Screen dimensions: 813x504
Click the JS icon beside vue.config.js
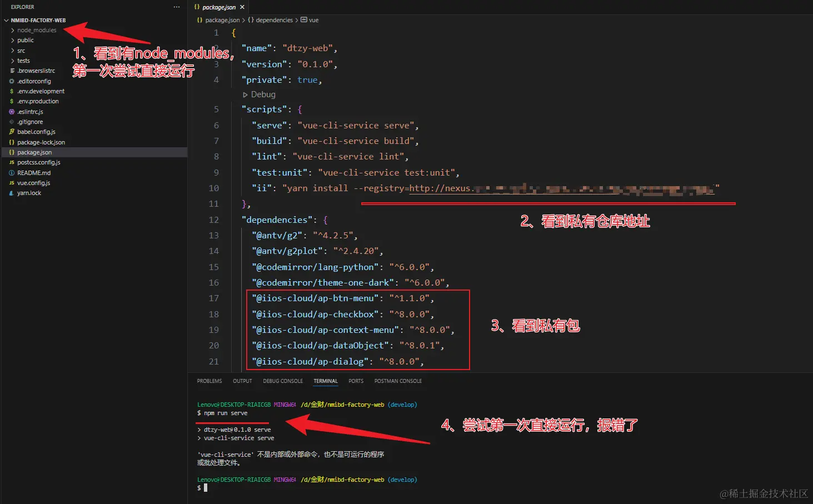tap(12, 183)
